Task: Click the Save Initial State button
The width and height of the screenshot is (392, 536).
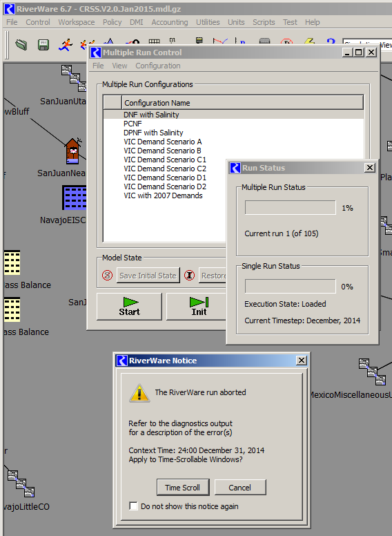Action: [148, 276]
